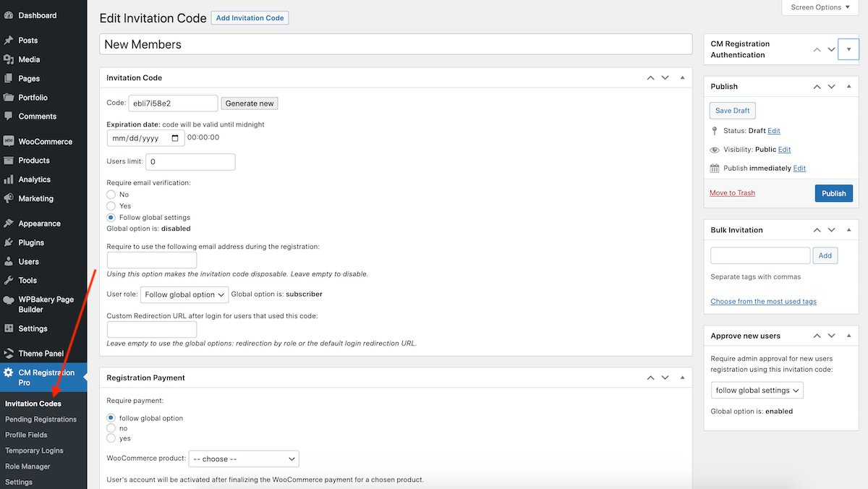Click the Save Draft button
The height and width of the screenshot is (489, 868).
pos(733,111)
